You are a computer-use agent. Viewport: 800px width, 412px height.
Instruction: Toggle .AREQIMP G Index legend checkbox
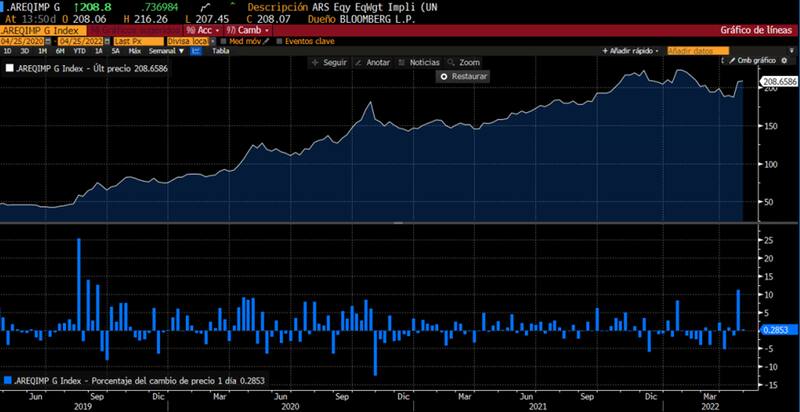(x=10, y=70)
